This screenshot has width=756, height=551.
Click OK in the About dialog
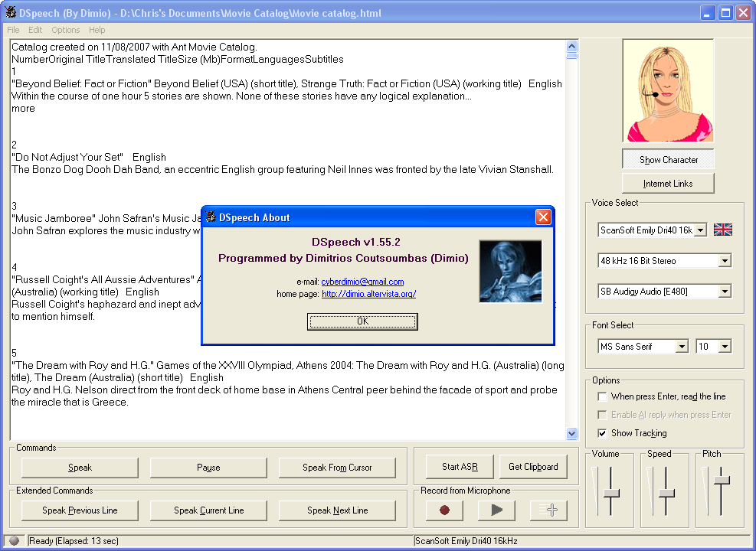[x=362, y=321]
